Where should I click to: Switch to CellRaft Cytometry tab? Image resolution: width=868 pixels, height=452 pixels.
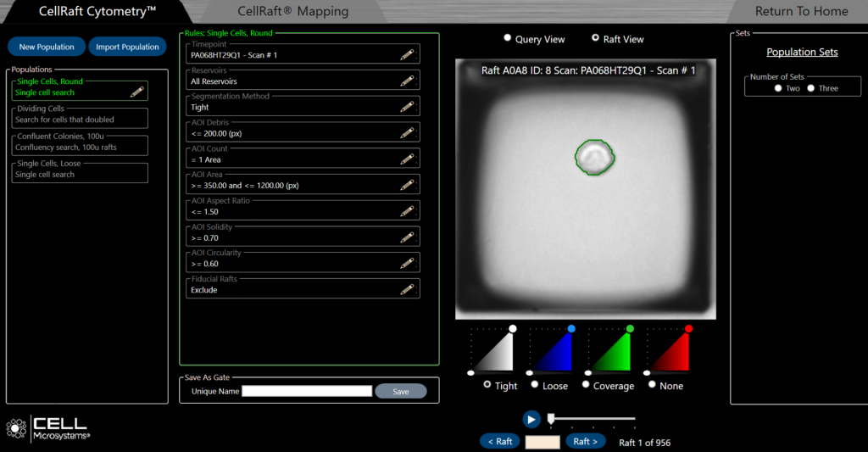tap(97, 11)
